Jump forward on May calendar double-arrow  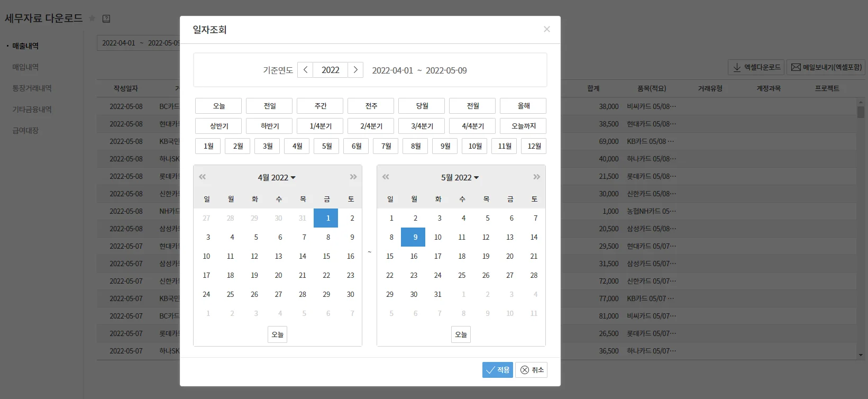(537, 177)
